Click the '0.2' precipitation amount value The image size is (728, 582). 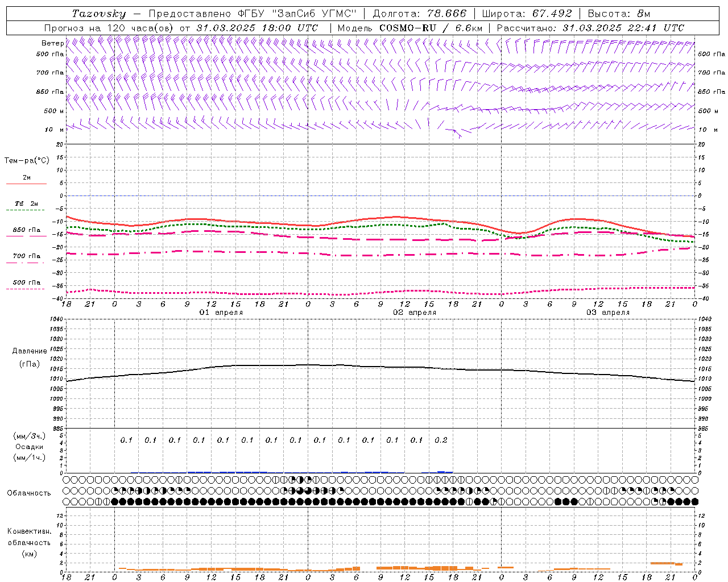click(x=441, y=440)
